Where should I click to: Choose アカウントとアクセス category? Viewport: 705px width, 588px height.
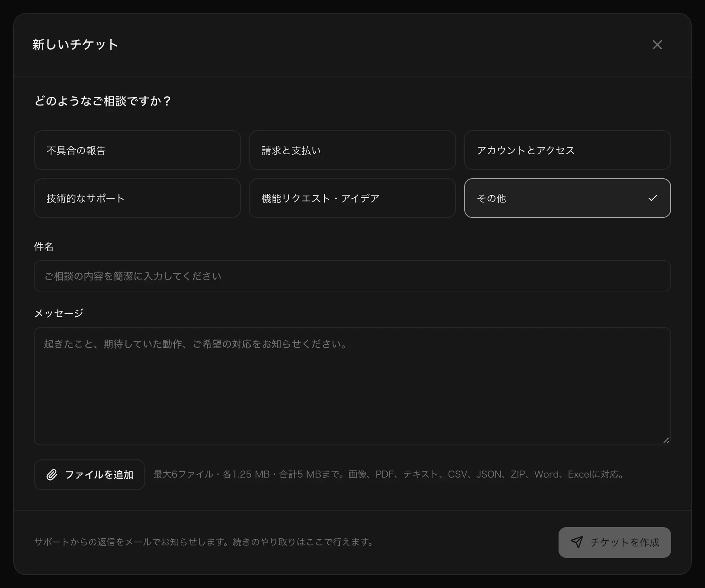point(568,150)
